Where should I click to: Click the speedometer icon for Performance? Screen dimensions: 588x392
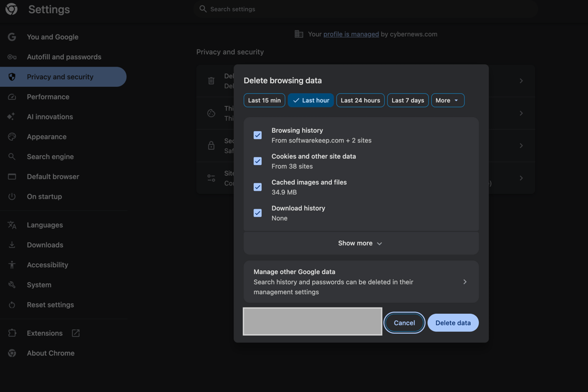(x=12, y=97)
